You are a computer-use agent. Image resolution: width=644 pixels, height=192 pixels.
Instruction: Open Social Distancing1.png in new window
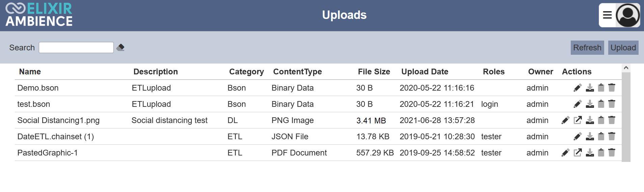[578, 120]
